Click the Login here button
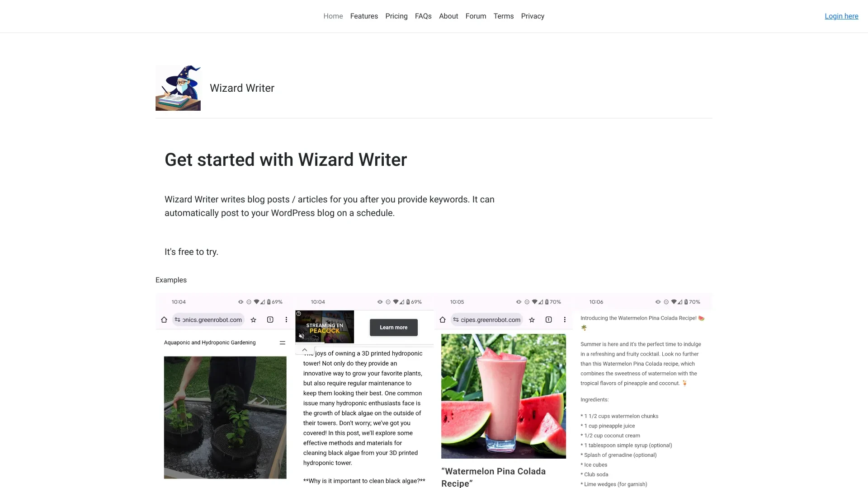 point(841,16)
